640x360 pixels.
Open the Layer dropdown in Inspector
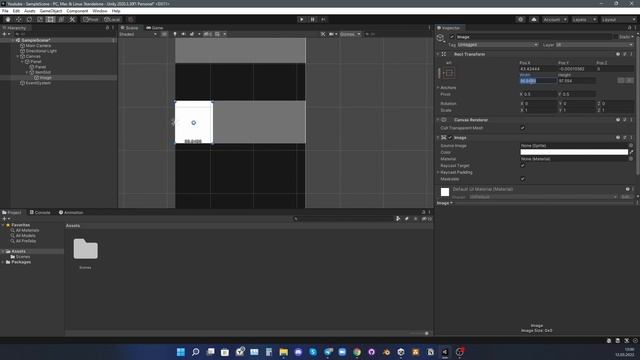click(x=593, y=45)
